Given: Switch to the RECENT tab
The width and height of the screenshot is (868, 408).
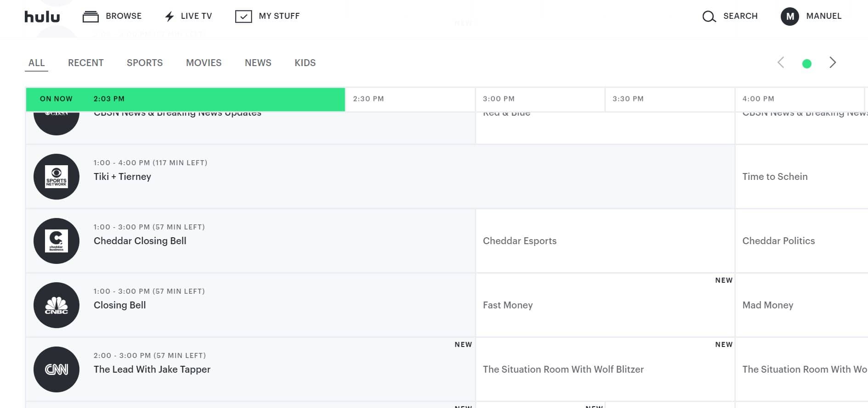Looking at the screenshot, I should [86, 63].
